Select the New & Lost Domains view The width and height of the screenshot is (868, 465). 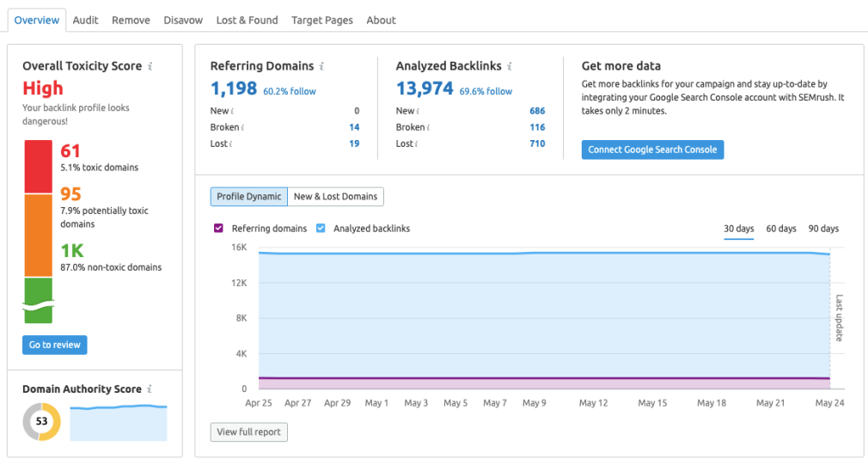click(x=335, y=197)
